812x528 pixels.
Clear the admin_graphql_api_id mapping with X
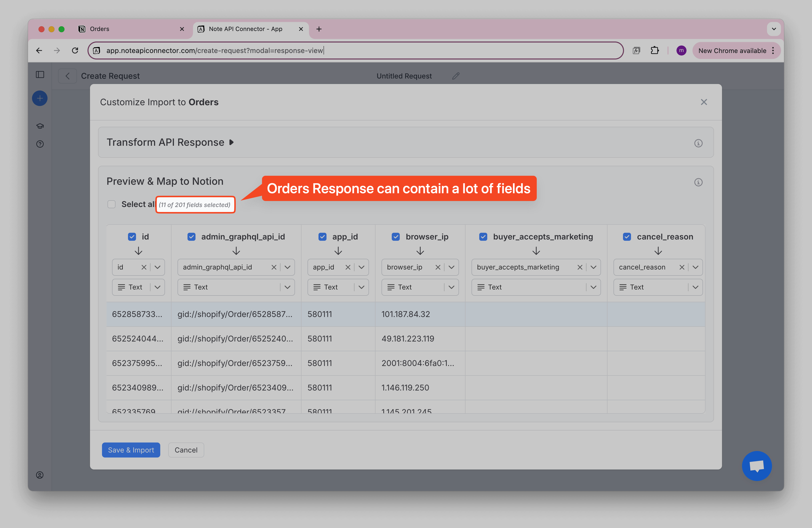[x=273, y=267]
